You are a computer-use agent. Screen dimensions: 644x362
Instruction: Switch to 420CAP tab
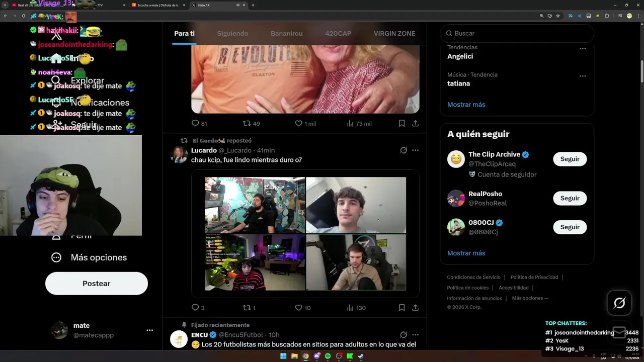(x=338, y=33)
